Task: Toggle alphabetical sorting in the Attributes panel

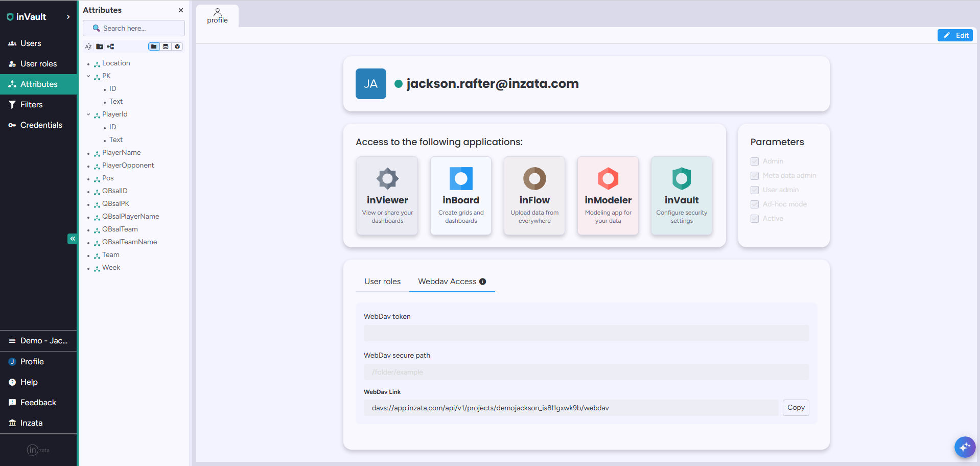Action: (88, 46)
